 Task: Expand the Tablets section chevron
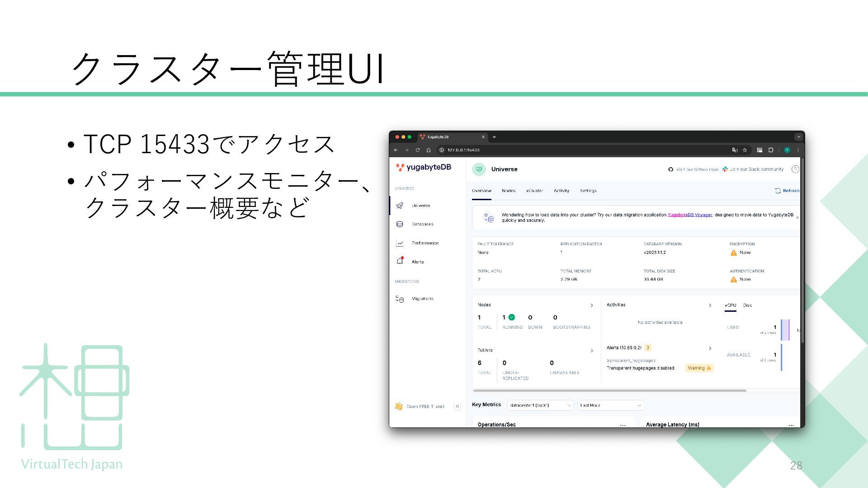(x=592, y=351)
